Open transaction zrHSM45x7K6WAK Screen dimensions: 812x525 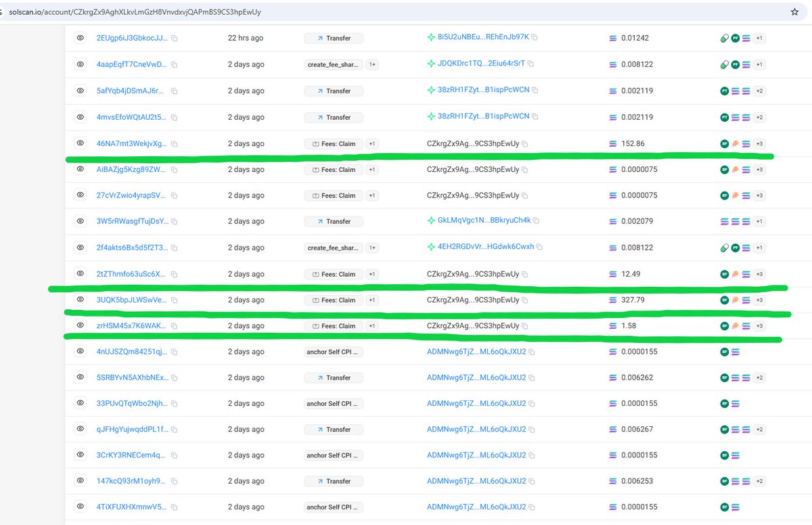coord(131,326)
